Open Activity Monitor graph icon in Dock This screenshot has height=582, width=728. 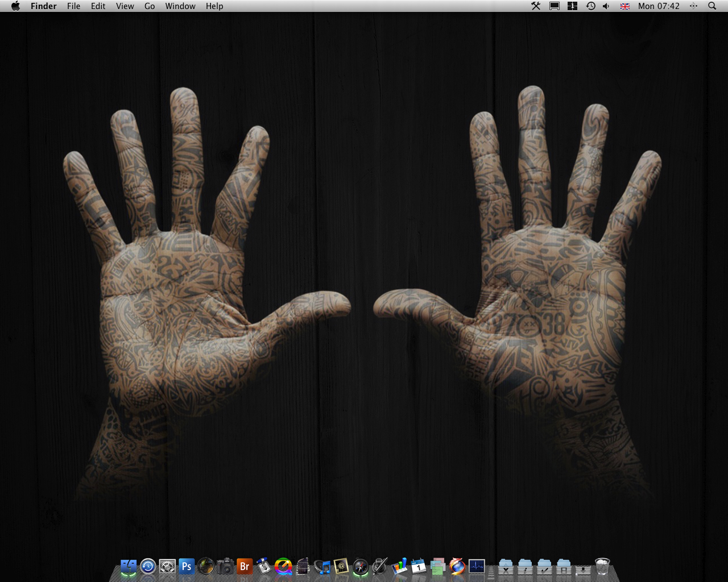click(477, 566)
